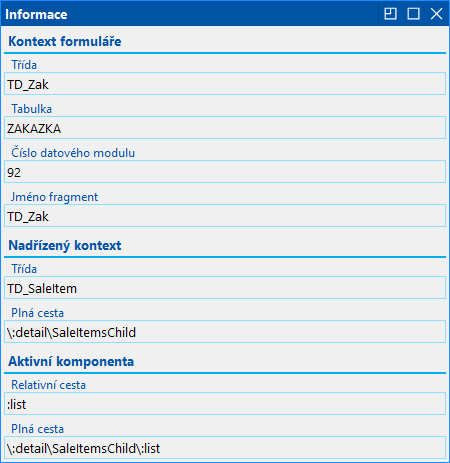
Task: Select the Relativní cesta field showing :list
Action: 225,404
